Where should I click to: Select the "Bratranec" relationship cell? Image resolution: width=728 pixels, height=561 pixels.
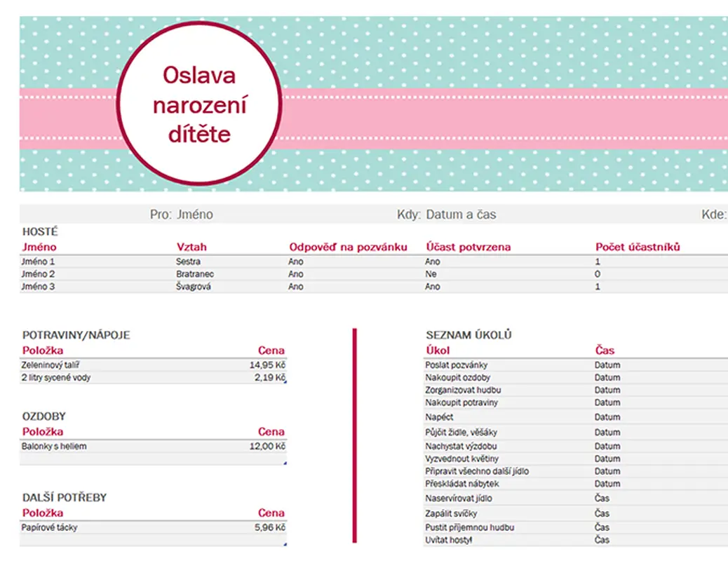click(x=195, y=274)
